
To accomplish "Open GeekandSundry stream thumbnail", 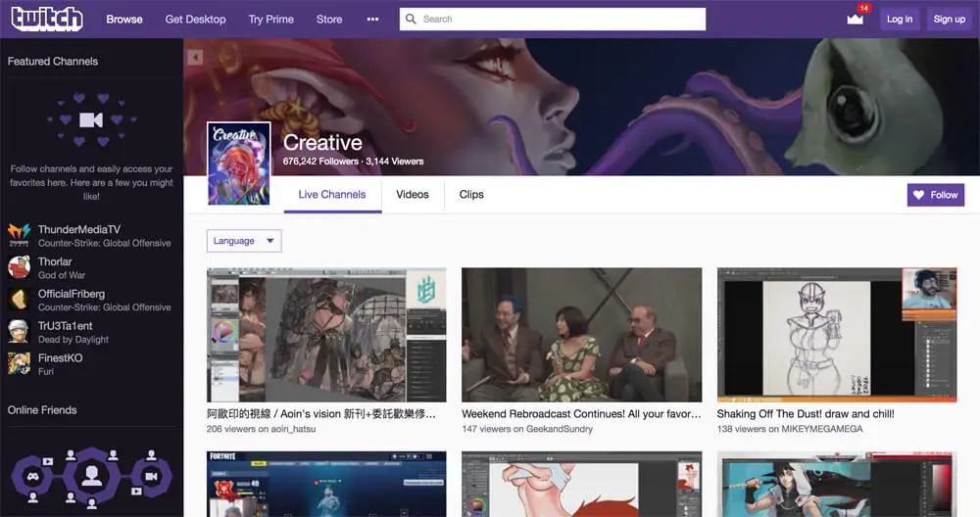I will (582, 335).
